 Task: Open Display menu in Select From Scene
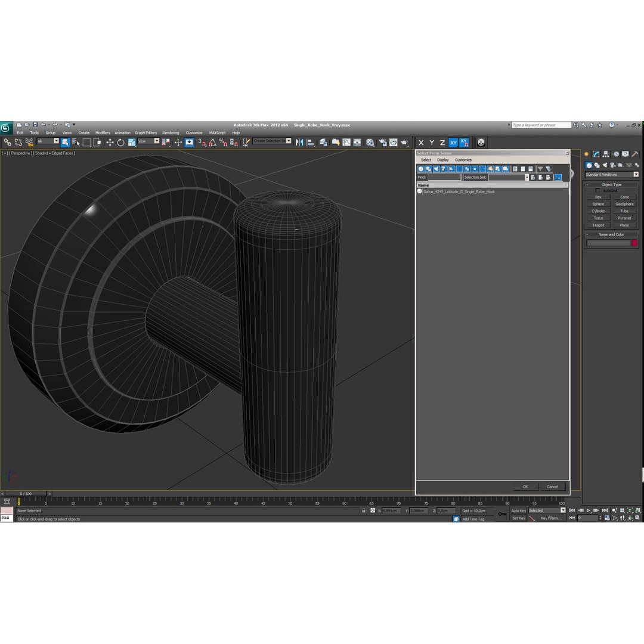(442, 160)
